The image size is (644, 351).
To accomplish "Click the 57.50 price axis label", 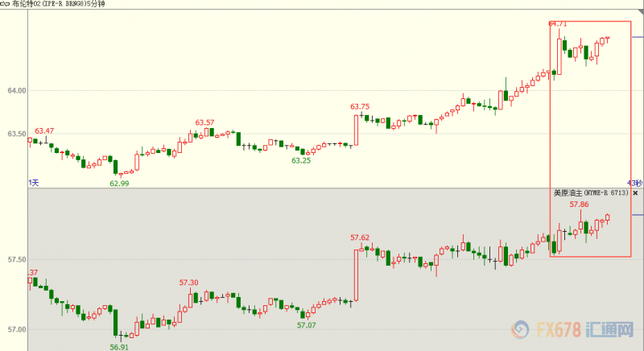I will (17, 260).
